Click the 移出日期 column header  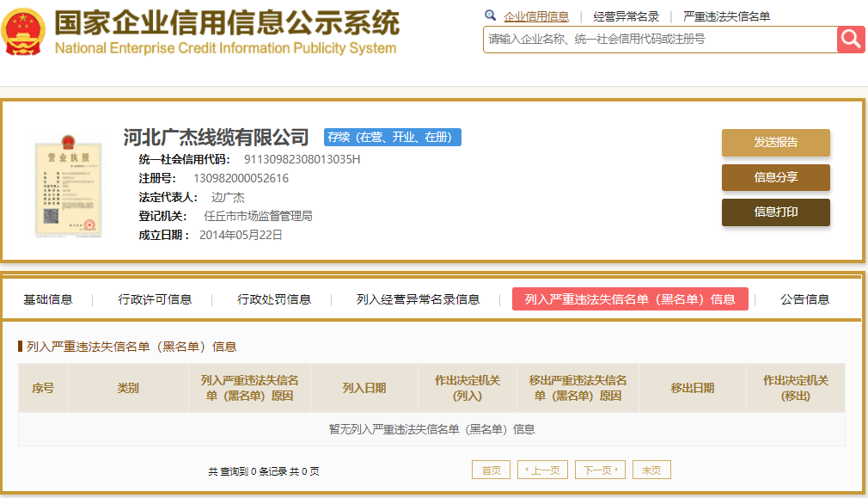point(693,388)
